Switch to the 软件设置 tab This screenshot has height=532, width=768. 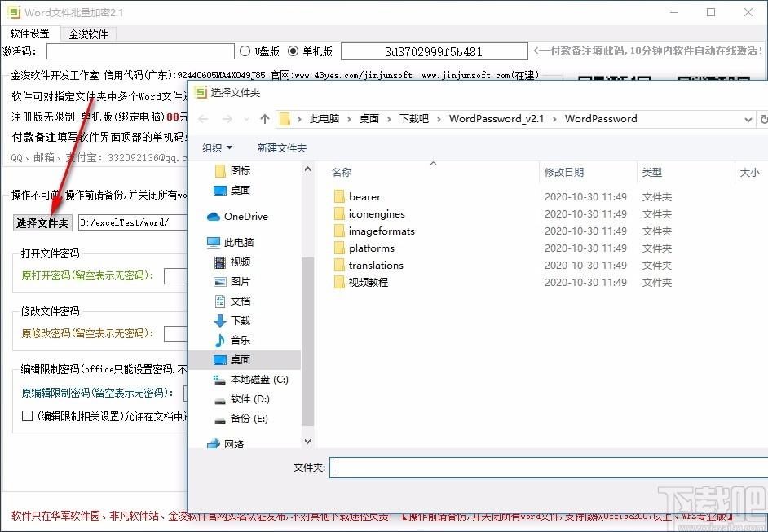[x=29, y=34]
